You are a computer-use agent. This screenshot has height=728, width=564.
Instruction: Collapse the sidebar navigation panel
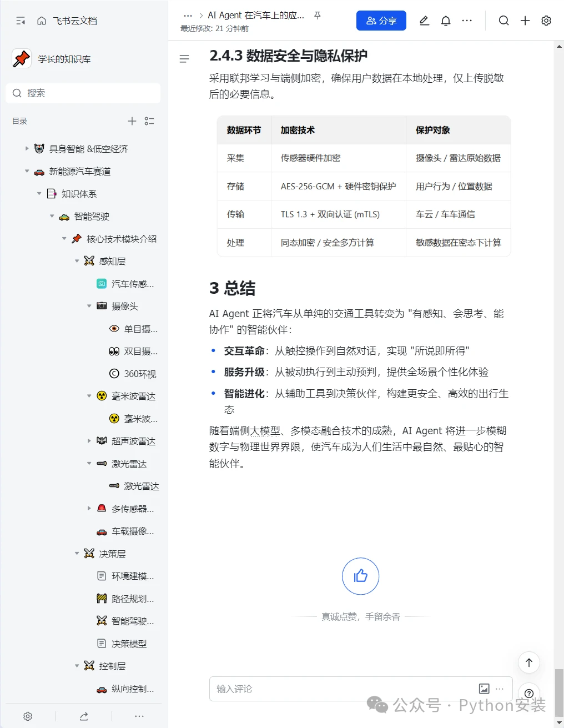click(21, 21)
